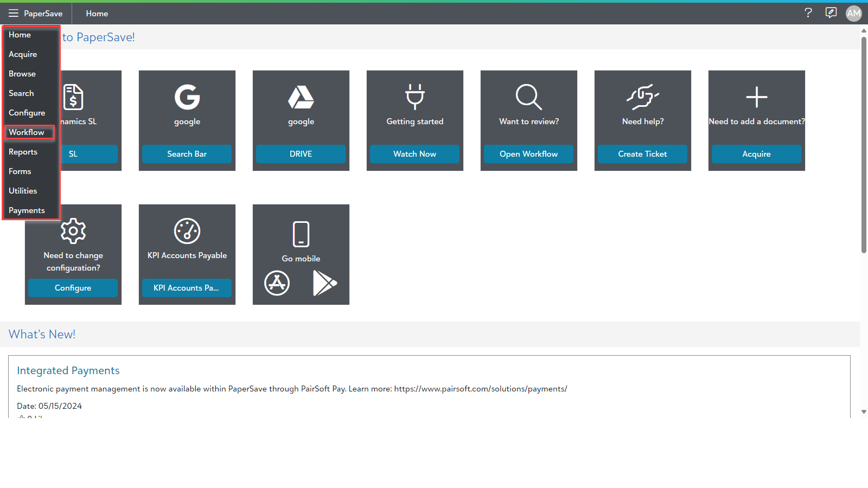Click the Google G logo icon
Viewport: 868px width, 488px height.
(x=187, y=98)
